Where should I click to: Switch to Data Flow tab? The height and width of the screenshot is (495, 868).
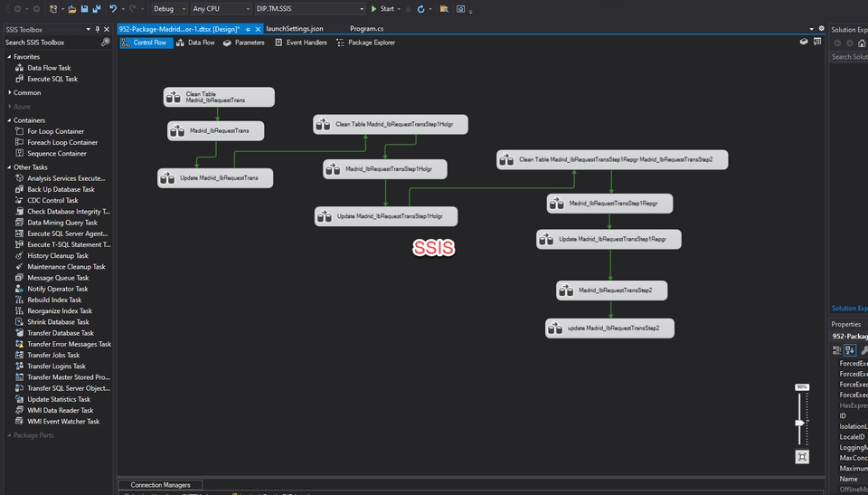(195, 43)
